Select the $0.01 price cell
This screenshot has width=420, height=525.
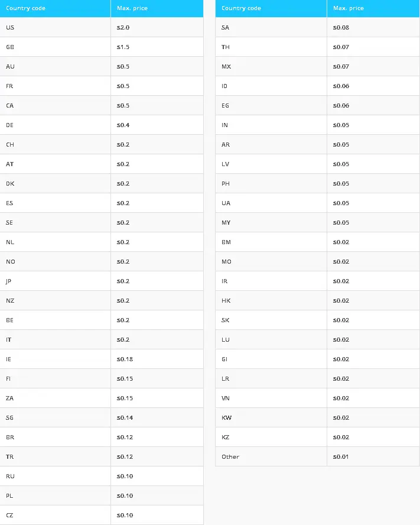[x=373, y=456]
